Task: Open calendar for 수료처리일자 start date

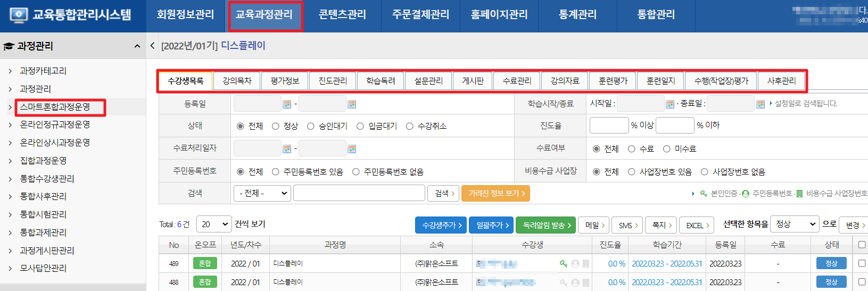Action: click(x=287, y=149)
